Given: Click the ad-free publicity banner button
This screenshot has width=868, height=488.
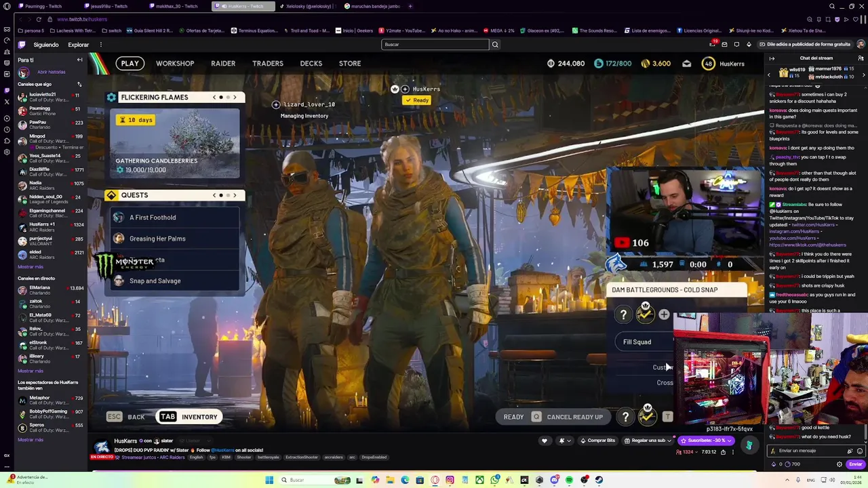Looking at the screenshot, I should [805, 45].
